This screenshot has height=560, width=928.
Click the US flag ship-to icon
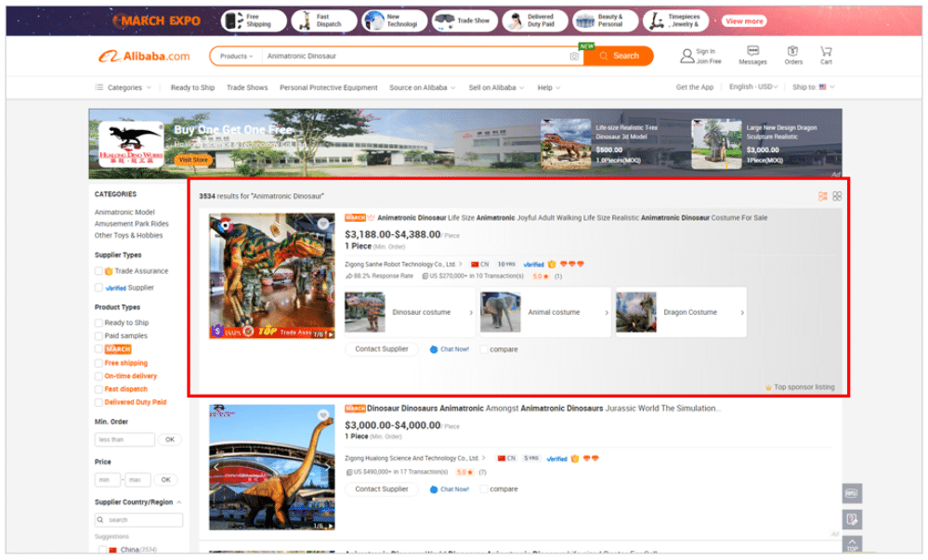coord(822,87)
